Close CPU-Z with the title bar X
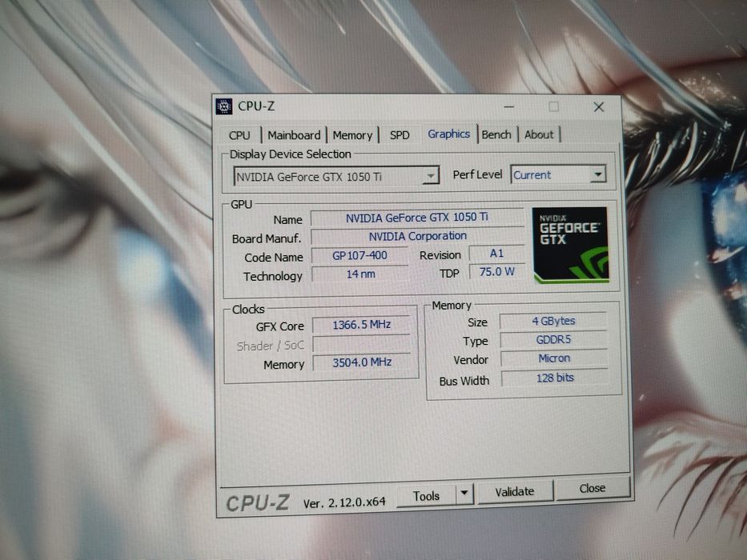The height and width of the screenshot is (560, 747). pyautogui.click(x=599, y=106)
